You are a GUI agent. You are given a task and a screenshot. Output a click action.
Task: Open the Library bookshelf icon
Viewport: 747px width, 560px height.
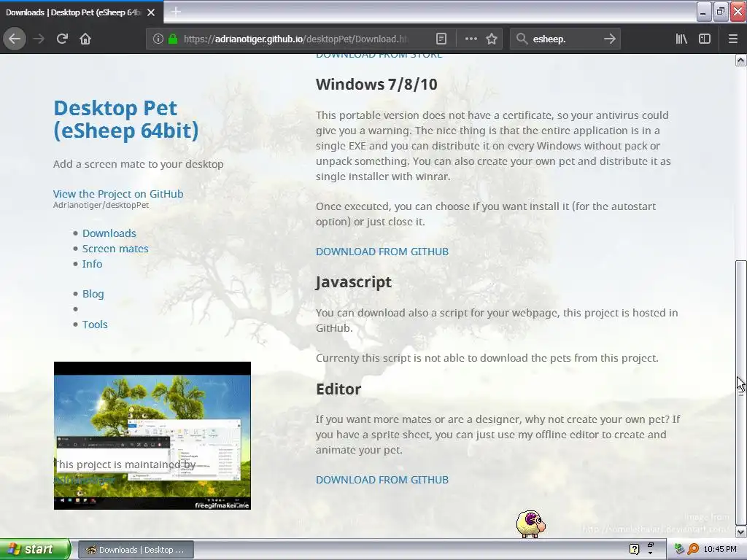681,39
